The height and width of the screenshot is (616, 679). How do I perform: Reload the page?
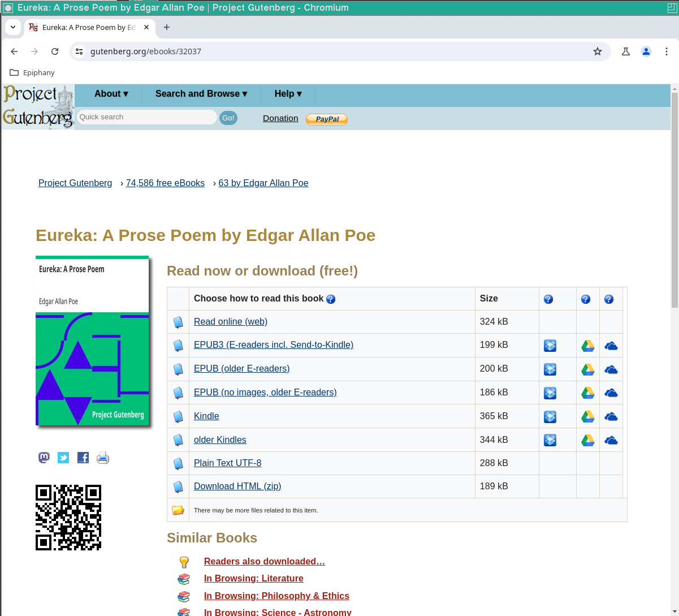[x=55, y=51]
